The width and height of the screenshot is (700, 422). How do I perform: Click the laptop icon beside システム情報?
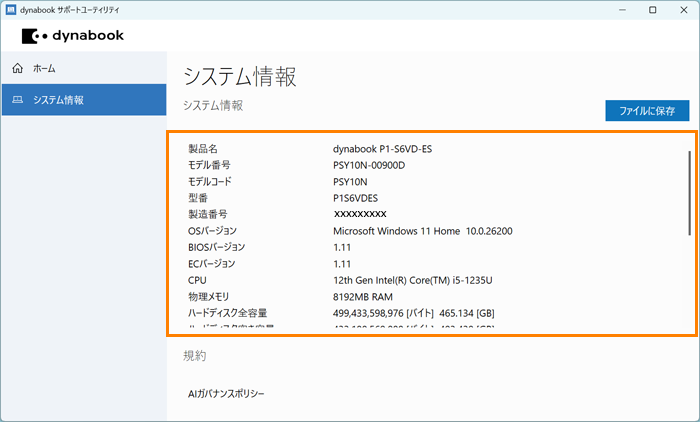pos(17,100)
